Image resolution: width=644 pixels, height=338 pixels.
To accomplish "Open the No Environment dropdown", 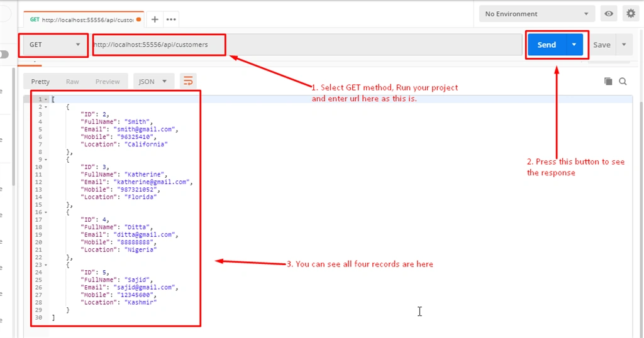I will tap(537, 14).
